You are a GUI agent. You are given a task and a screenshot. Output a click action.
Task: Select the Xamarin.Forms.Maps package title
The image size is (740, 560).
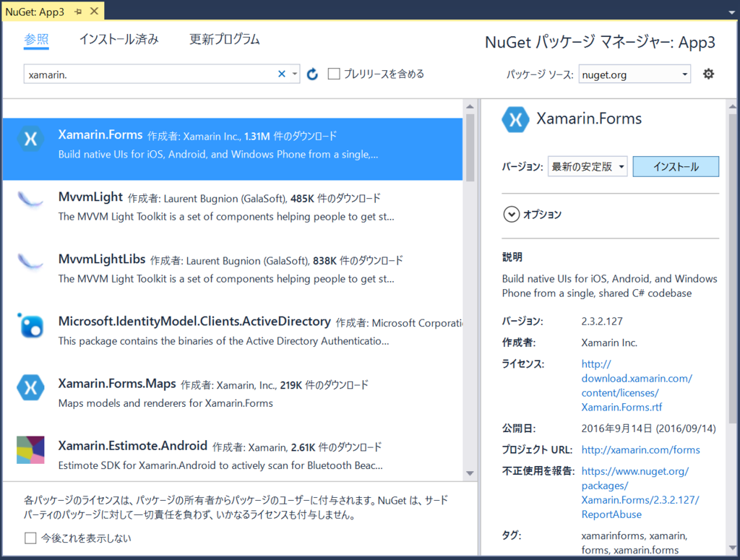point(116,384)
